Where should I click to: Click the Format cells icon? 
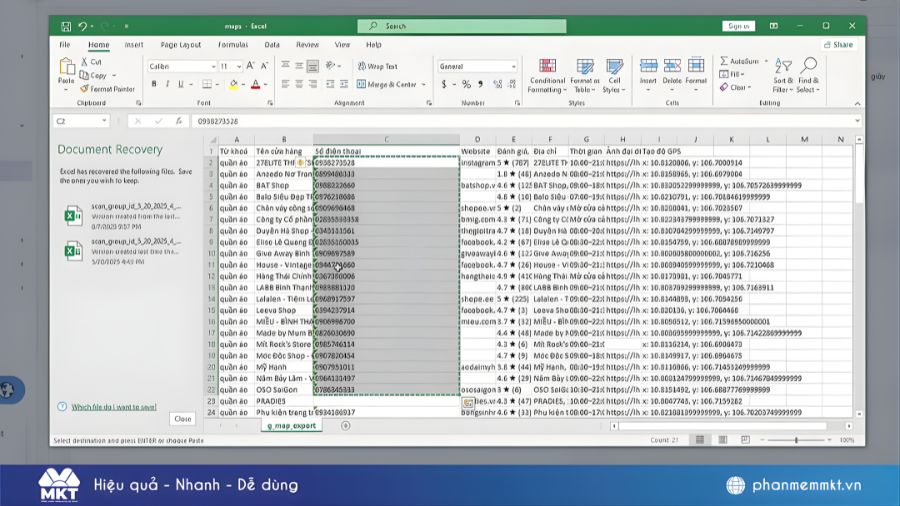click(696, 66)
